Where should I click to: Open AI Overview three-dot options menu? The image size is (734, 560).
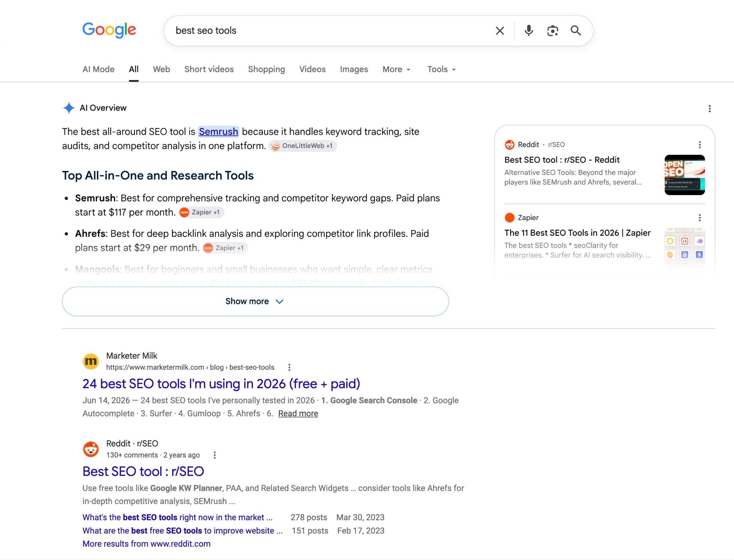click(709, 109)
